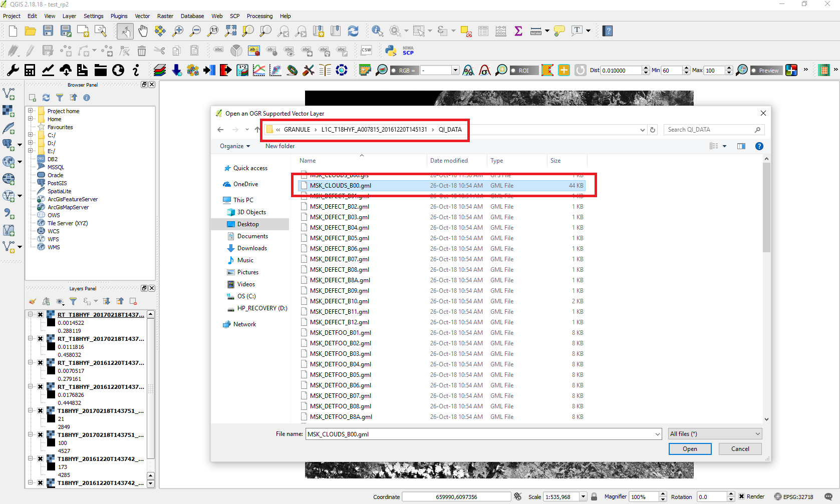
Task: Open the Raster menu
Action: click(x=165, y=16)
